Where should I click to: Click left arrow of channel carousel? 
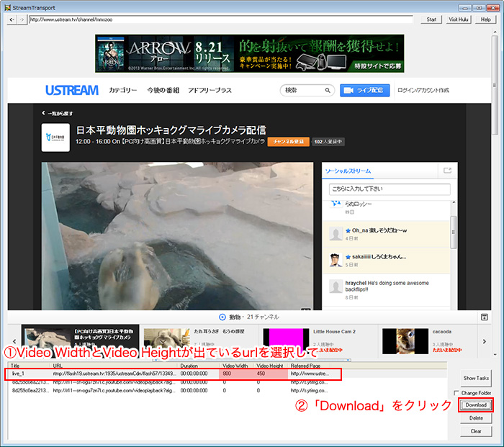[x=14, y=341]
